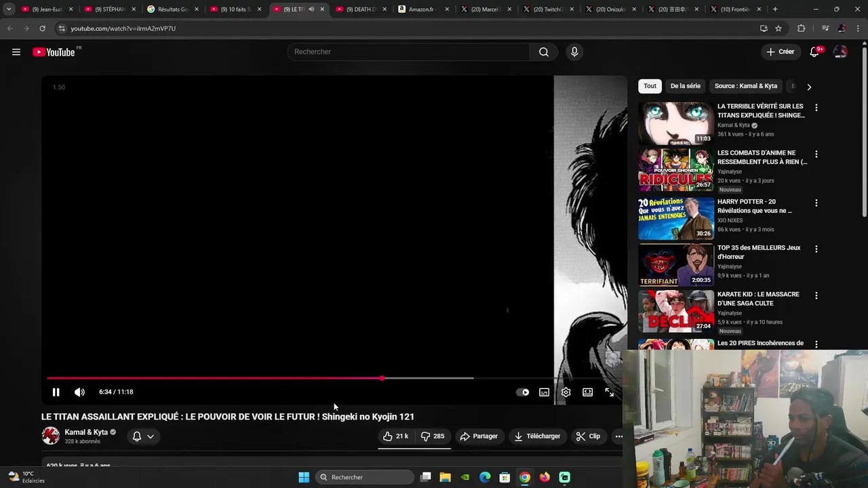Mute the video volume
This screenshot has width=868, height=488.
click(79, 392)
